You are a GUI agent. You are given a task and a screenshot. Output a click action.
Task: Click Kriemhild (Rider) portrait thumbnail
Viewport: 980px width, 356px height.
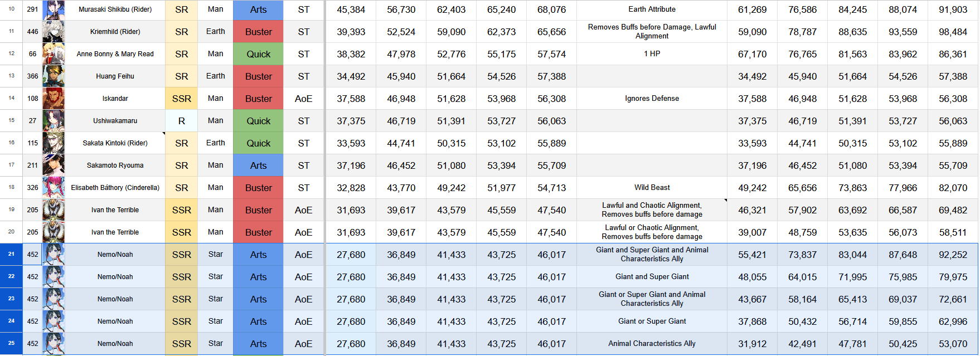point(54,32)
